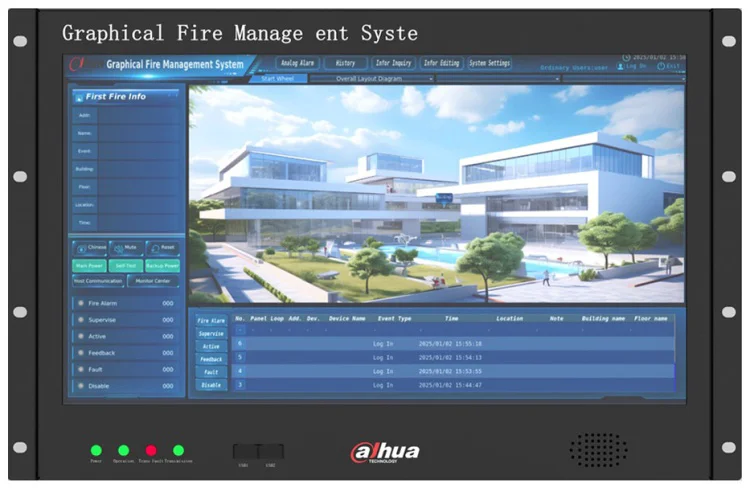This screenshot has width=750, height=489.
Task: Click the event list scrollbar
Action: tap(674, 353)
